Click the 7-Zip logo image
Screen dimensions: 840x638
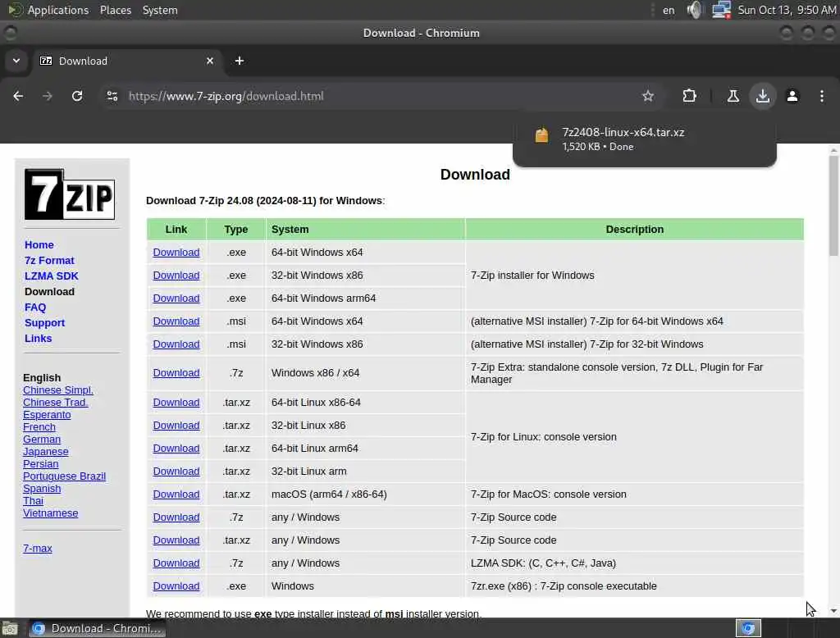[70, 194]
